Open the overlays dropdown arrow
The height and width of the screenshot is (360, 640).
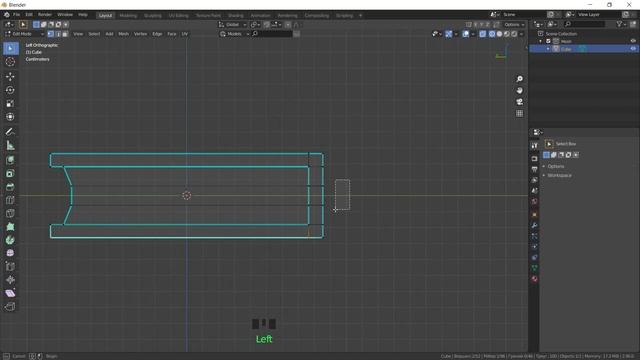click(473, 34)
